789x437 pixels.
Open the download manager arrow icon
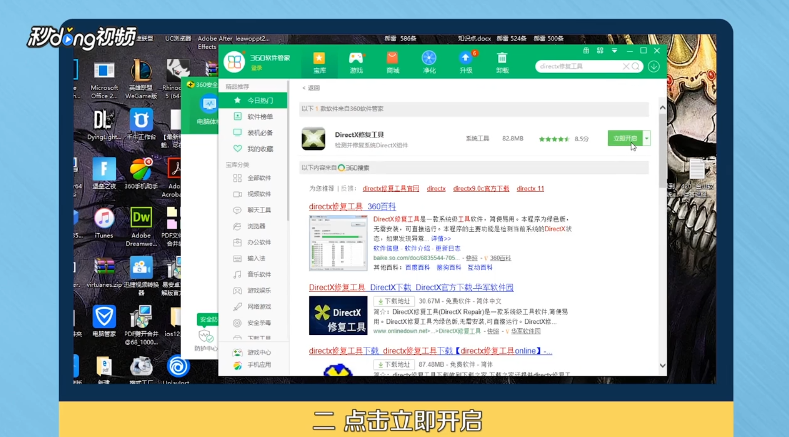(x=654, y=66)
